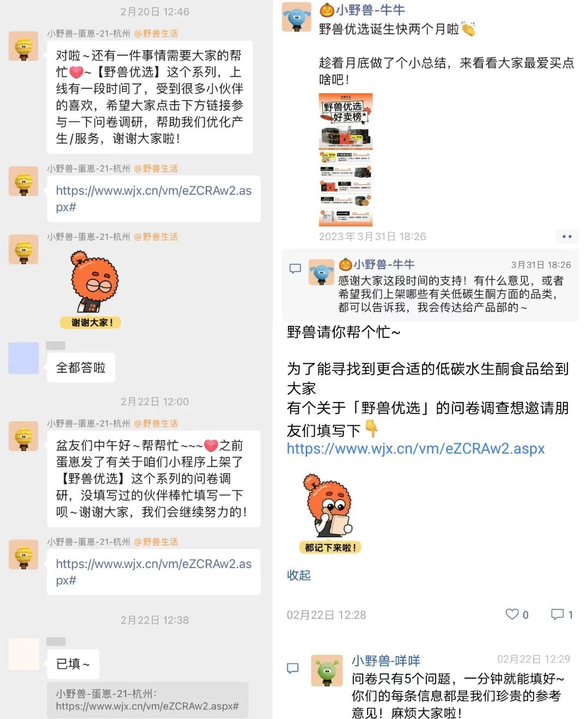
Task: Open the yellow 蛋崽 avatar on the first message
Action: 23,46
